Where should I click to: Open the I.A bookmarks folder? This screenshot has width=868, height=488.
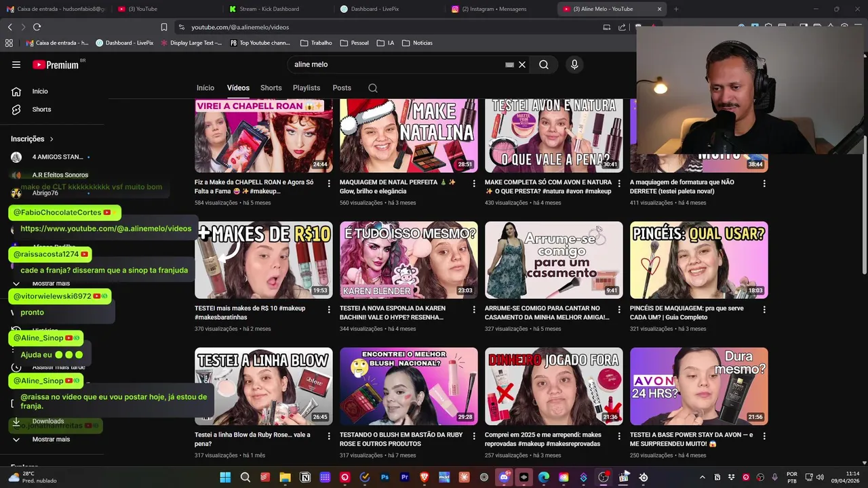click(x=385, y=43)
